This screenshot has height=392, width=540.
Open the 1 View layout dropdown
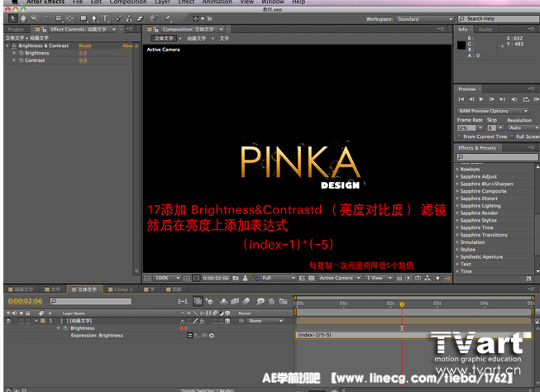[379, 278]
